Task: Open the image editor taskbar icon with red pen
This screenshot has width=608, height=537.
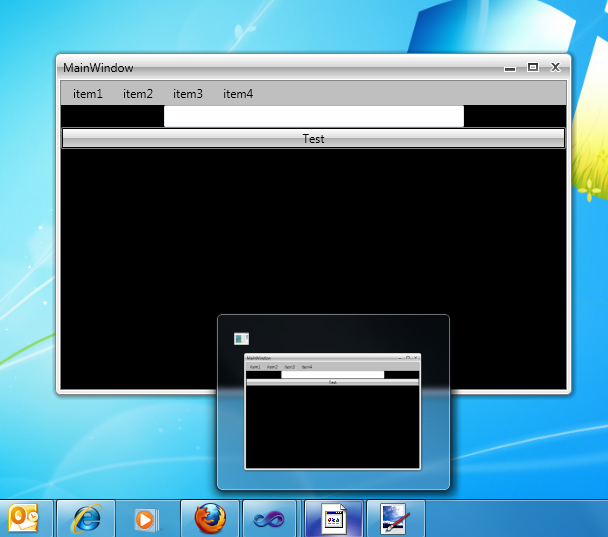Action: click(x=395, y=518)
